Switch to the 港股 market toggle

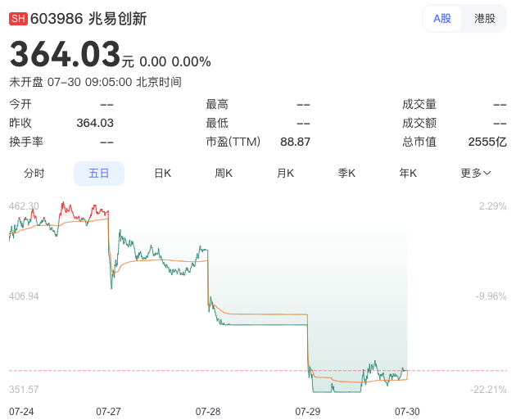pyautogui.click(x=484, y=18)
